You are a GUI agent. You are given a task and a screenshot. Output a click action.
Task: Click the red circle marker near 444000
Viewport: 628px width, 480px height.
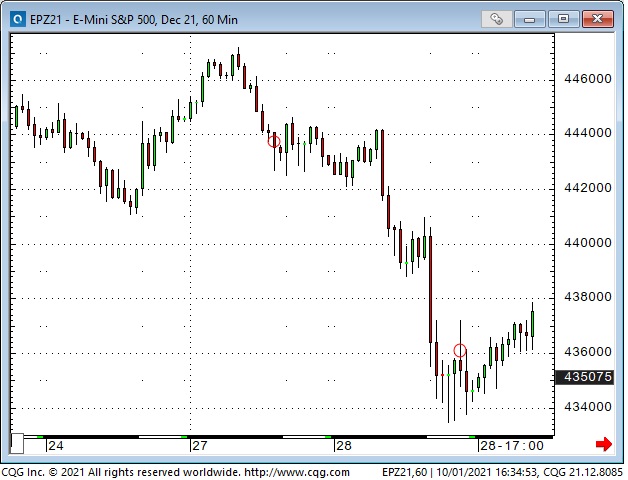point(274,141)
